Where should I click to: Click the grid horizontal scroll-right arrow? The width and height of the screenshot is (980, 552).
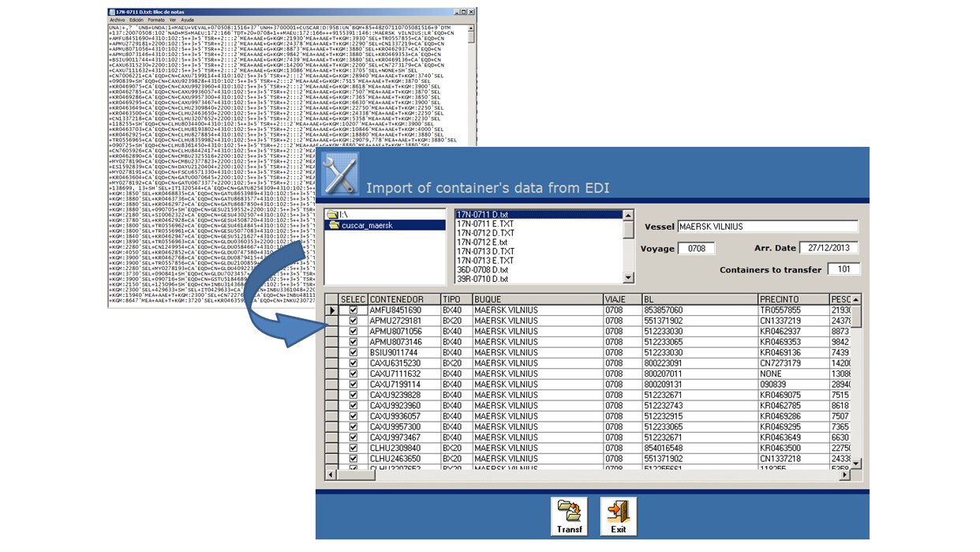coord(845,475)
